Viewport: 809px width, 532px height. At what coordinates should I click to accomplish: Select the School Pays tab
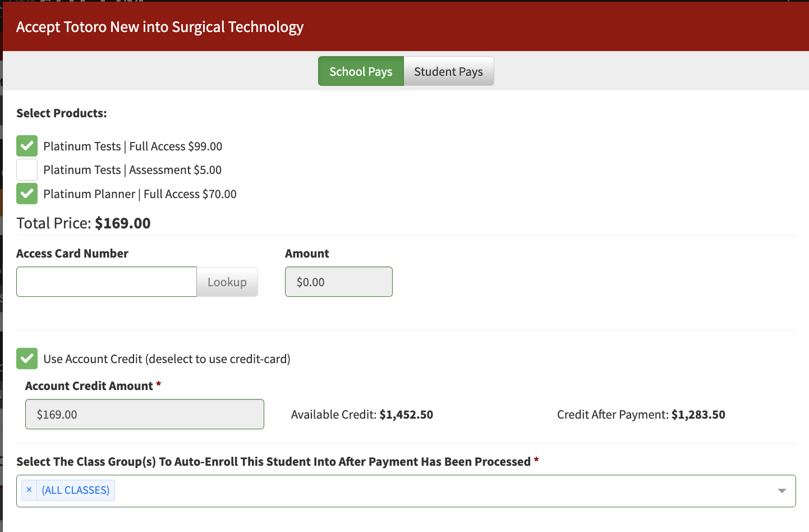361,71
